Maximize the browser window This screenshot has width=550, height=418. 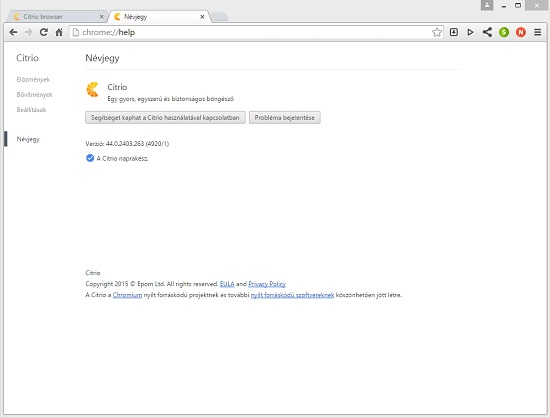pyautogui.click(x=518, y=5)
